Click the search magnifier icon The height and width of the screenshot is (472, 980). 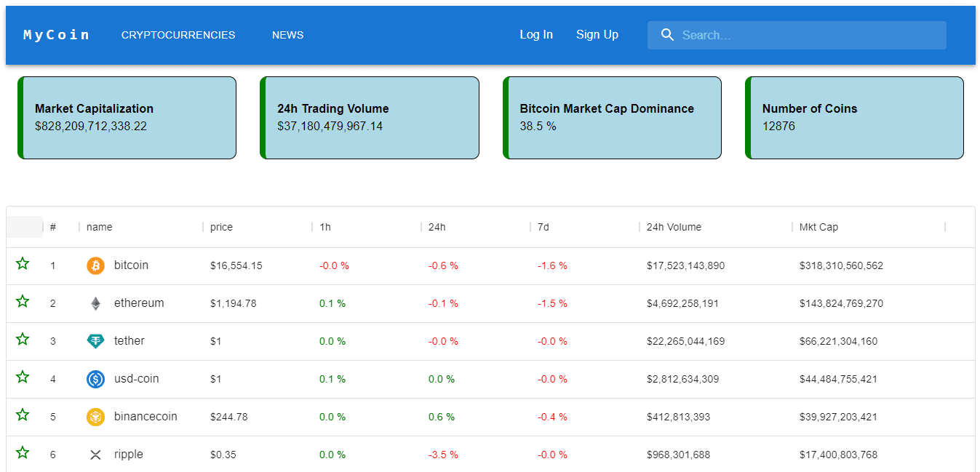coord(667,35)
